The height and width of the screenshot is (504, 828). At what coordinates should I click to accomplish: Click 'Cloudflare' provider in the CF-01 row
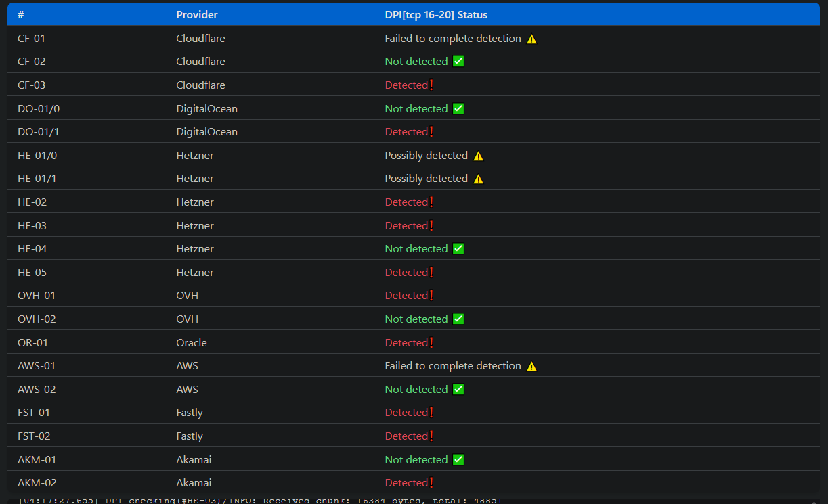click(x=200, y=39)
